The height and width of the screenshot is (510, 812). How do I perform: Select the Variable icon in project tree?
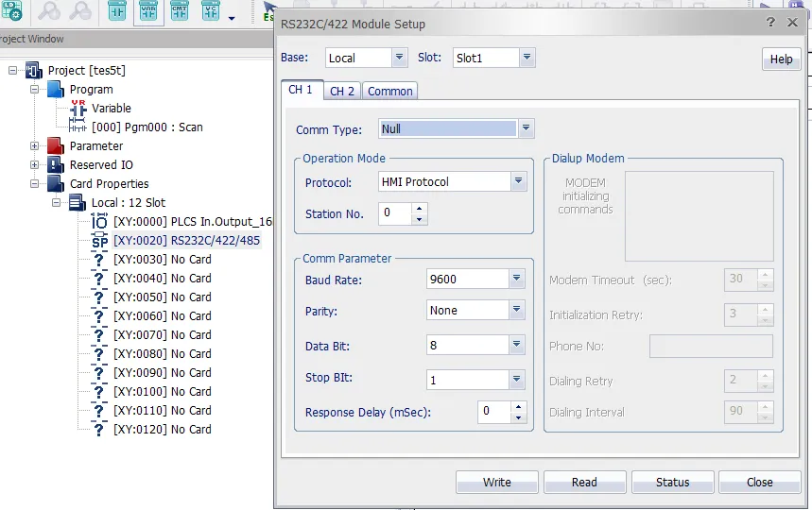(78, 109)
